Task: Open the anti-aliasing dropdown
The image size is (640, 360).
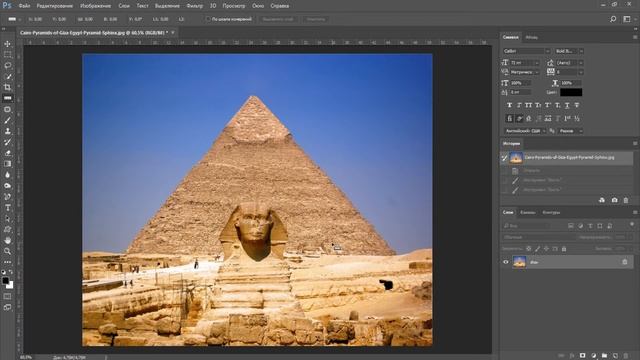Action: [x=570, y=131]
